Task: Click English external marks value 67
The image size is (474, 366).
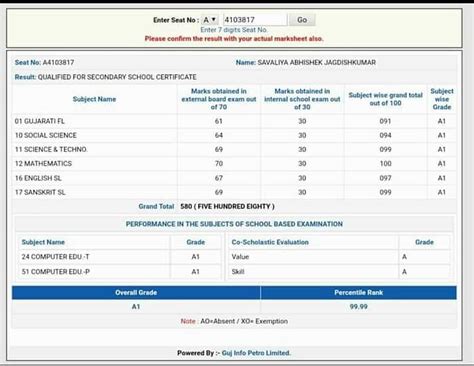Action: point(219,178)
